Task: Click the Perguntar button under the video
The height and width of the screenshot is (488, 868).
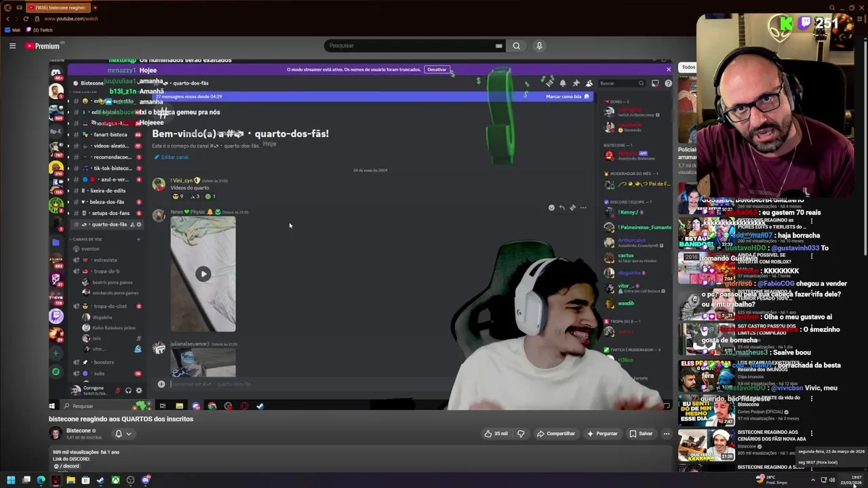Action: pos(602,434)
